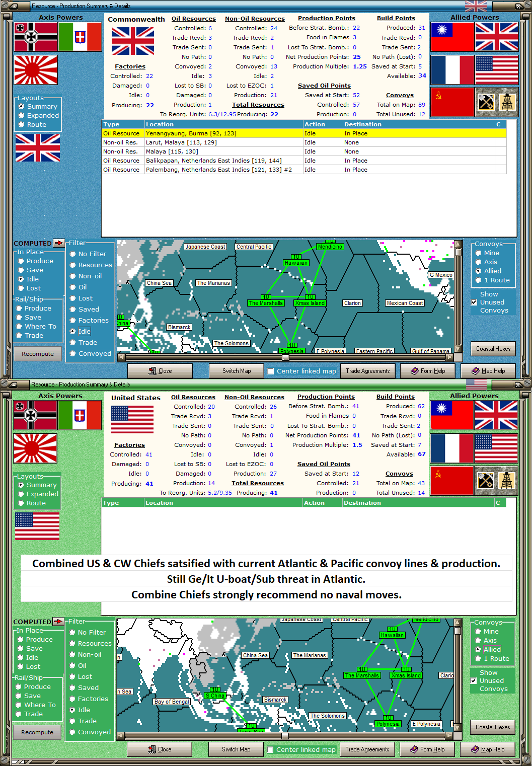Click the China flag in top window

pyautogui.click(x=452, y=37)
